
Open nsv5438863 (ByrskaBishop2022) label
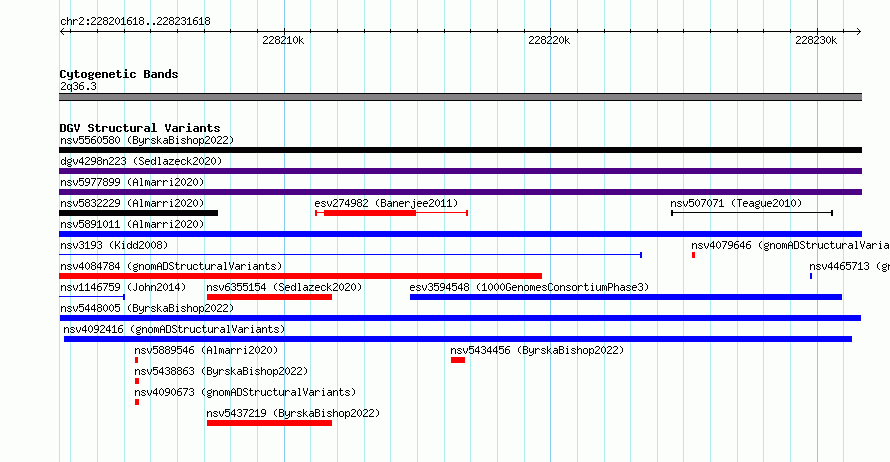(221, 371)
